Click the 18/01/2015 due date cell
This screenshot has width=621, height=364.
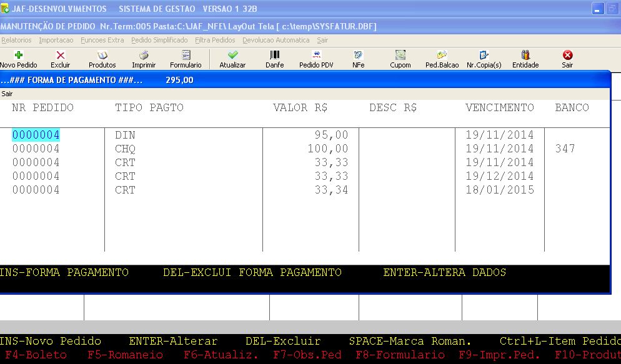500,190
